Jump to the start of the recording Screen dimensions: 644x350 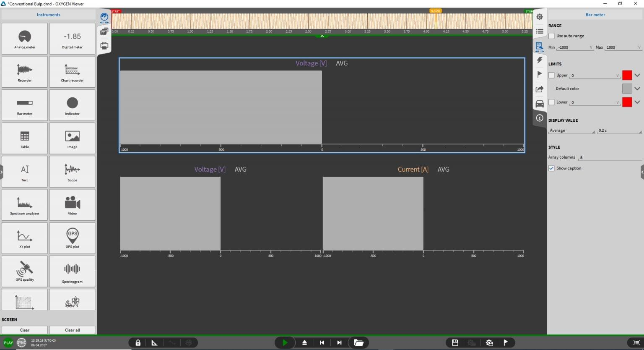pos(322,342)
